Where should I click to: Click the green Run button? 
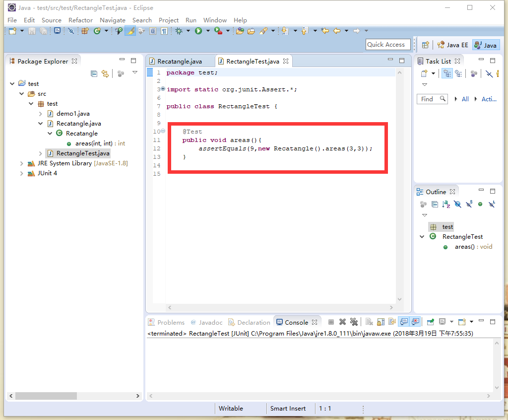pyautogui.click(x=198, y=31)
